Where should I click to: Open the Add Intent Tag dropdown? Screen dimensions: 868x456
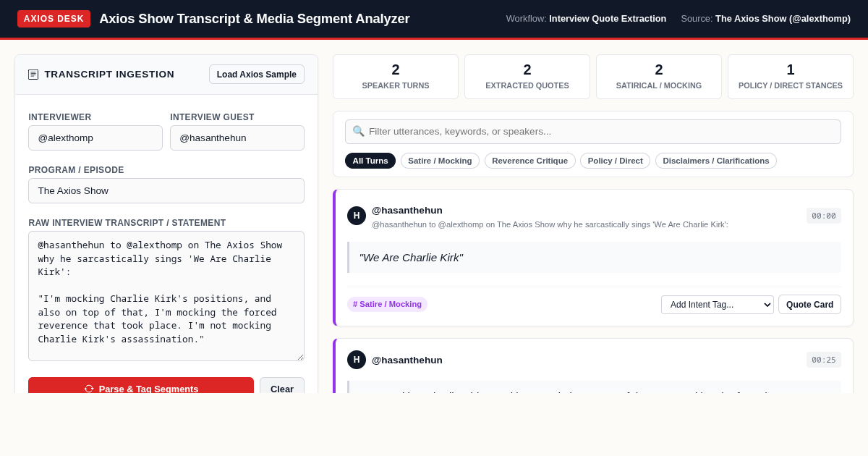coord(718,305)
